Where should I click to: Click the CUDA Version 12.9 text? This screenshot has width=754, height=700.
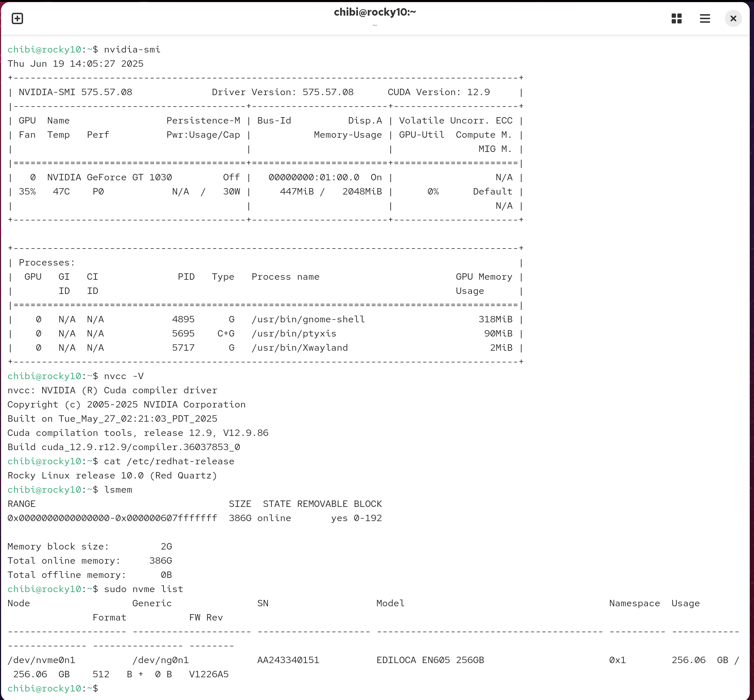(439, 92)
